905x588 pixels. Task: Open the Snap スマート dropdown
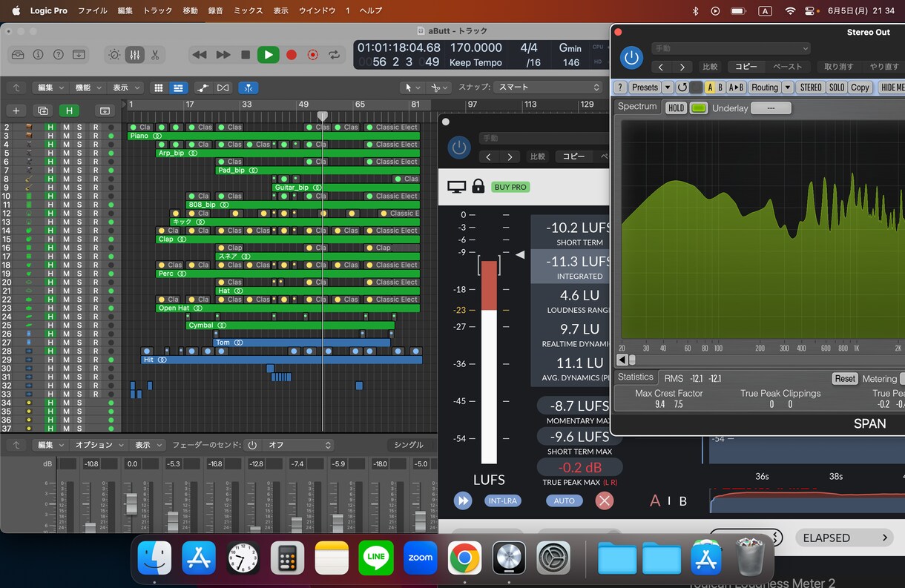point(548,87)
